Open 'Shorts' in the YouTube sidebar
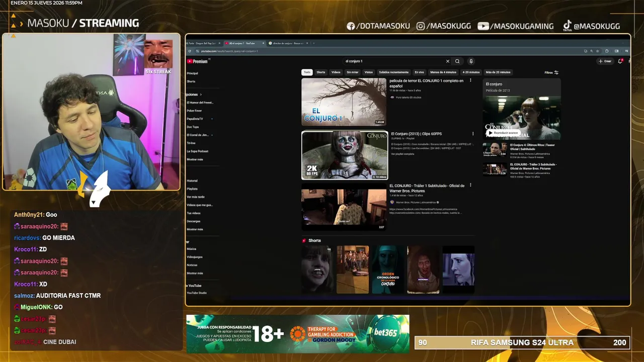 [x=191, y=81]
